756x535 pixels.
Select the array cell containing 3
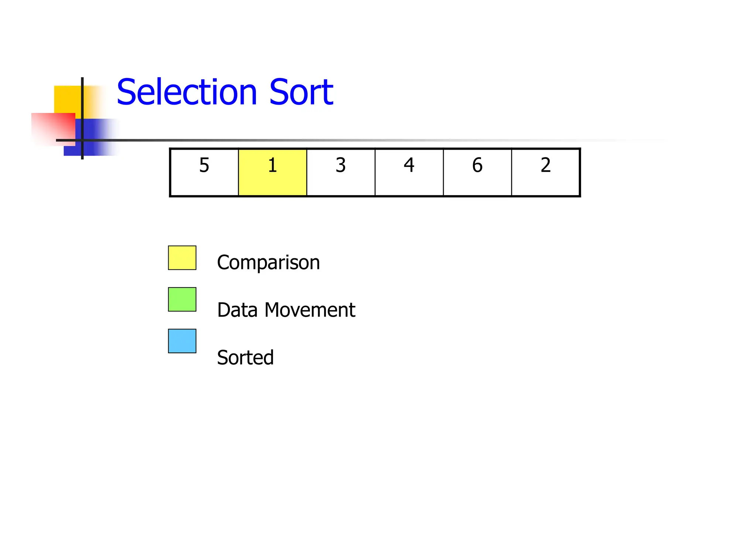pos(341,172)
